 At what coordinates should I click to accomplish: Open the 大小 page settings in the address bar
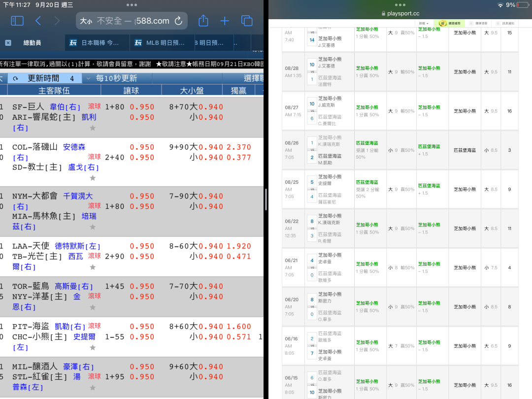pos(86,21)
